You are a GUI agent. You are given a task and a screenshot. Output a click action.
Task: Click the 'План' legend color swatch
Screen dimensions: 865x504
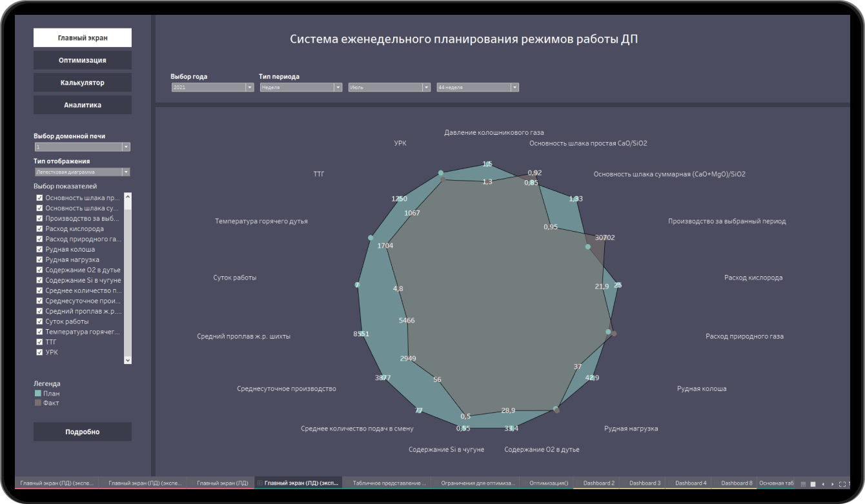click(x=37, y=393)
